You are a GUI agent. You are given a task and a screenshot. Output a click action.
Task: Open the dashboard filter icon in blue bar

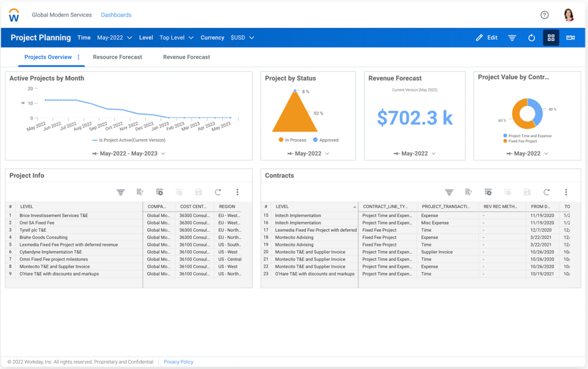point(512,37)
